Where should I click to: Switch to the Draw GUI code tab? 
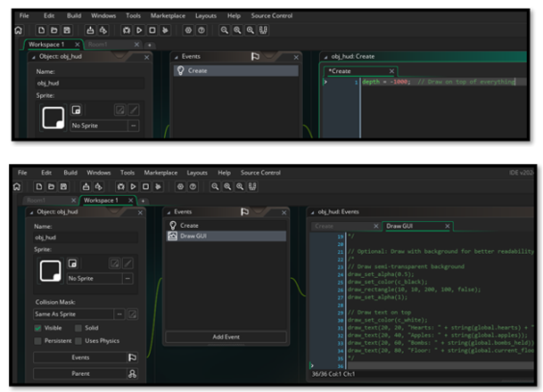tap(399, 226)
